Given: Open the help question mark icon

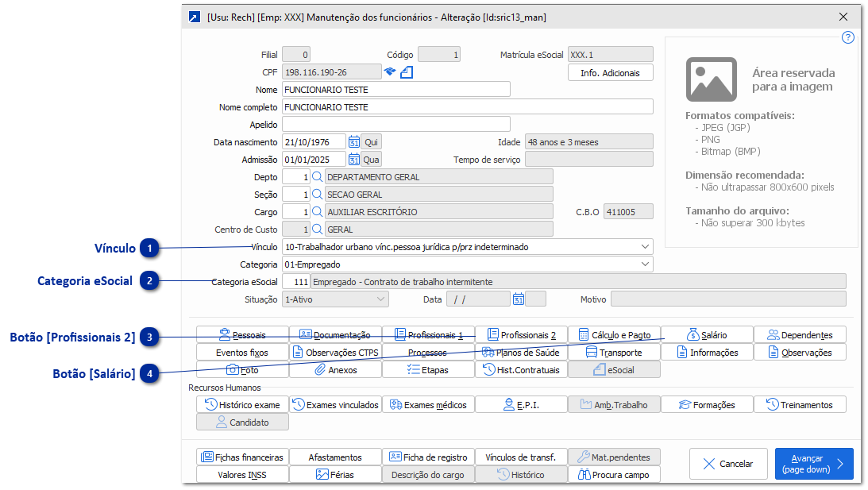Looking at the screenshot, I should [x=847, y=37].
